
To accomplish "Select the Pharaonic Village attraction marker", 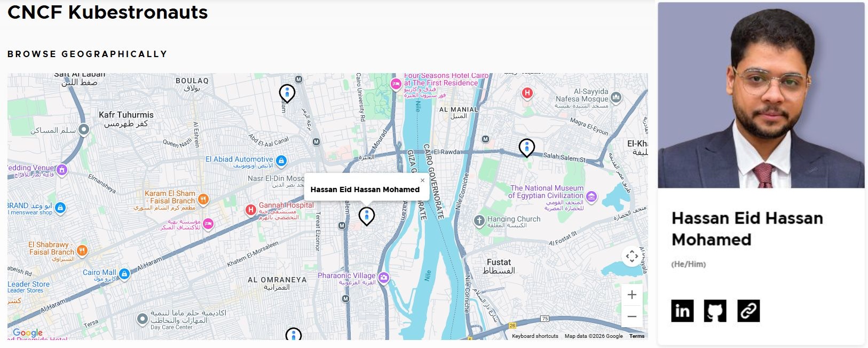I will [x=384, y=278].
